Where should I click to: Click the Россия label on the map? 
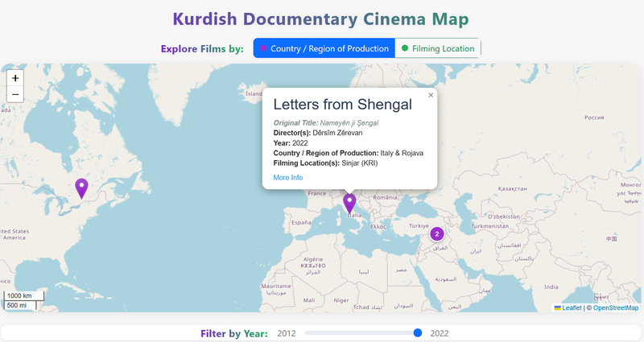pos(594,117)
